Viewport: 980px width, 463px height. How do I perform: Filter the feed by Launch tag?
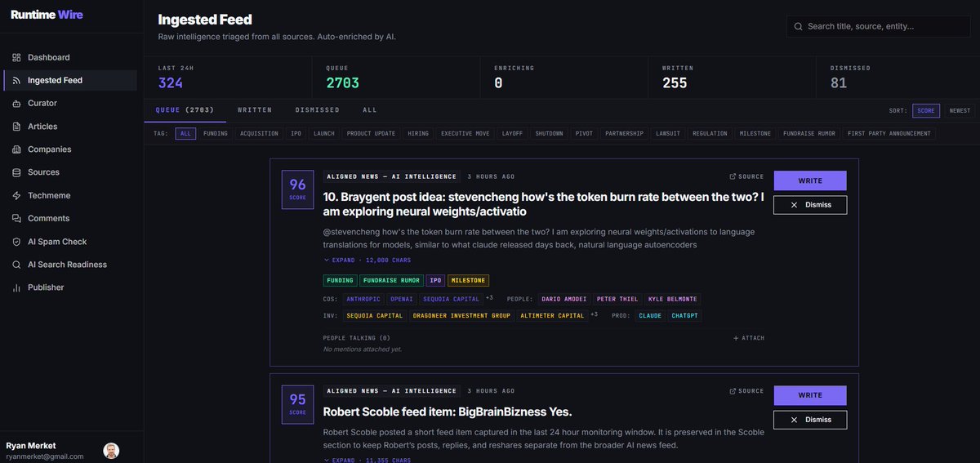(324, 133)
